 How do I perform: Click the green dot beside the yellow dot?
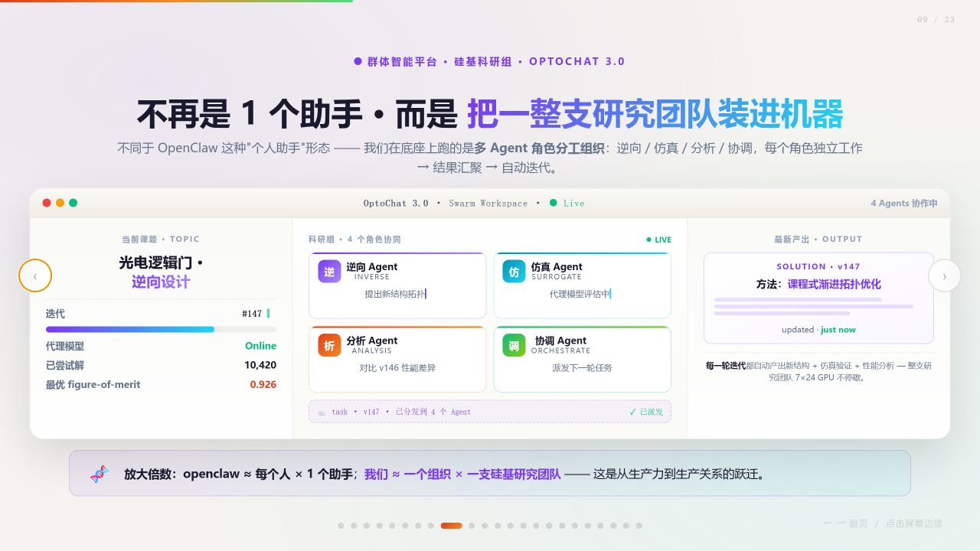73,203
